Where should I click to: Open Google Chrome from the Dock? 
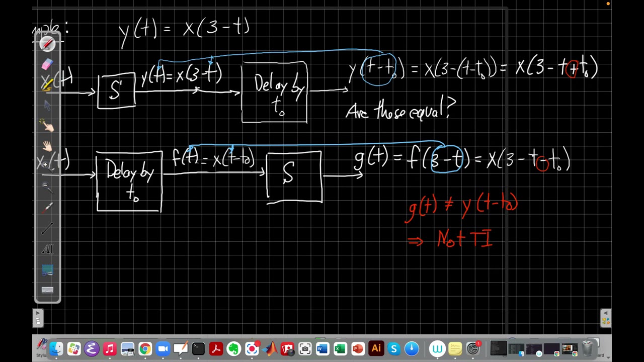tap(145, 348)
